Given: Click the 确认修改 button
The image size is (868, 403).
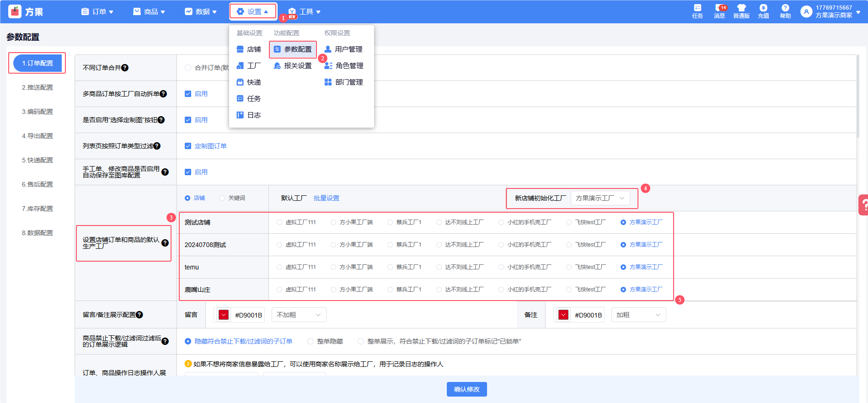Looking at the screenshot, I should pyautogui.click(x=466, y=389).
